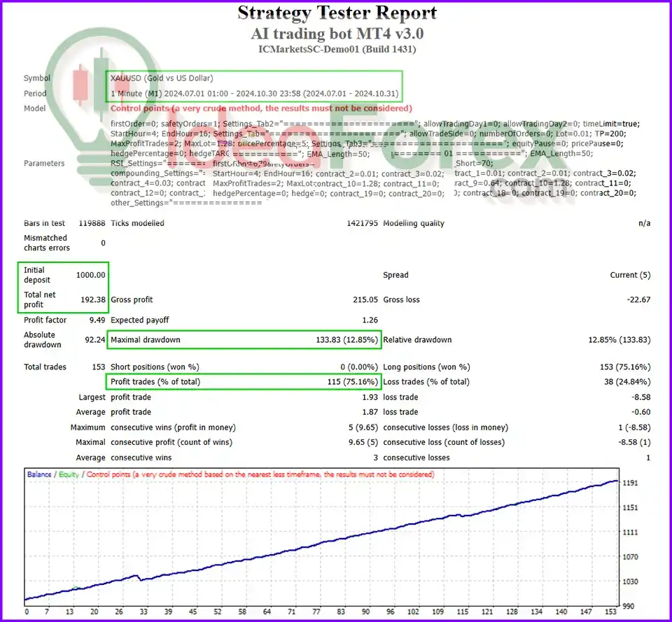The width and height of the screenshot is (672, 622).
Task: Click the "Total trades" label
Action: click(x=45, y=367)
